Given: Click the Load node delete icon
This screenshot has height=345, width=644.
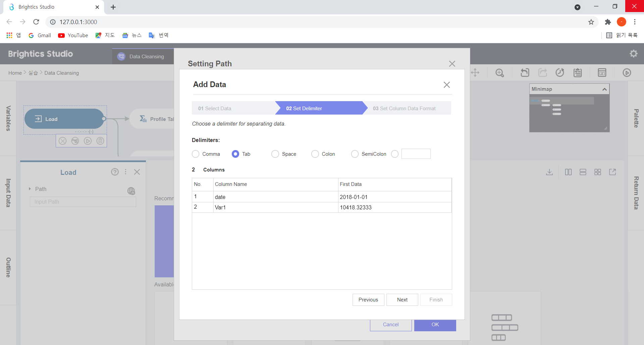Looking at the screenshot, I should pos(63,141).
